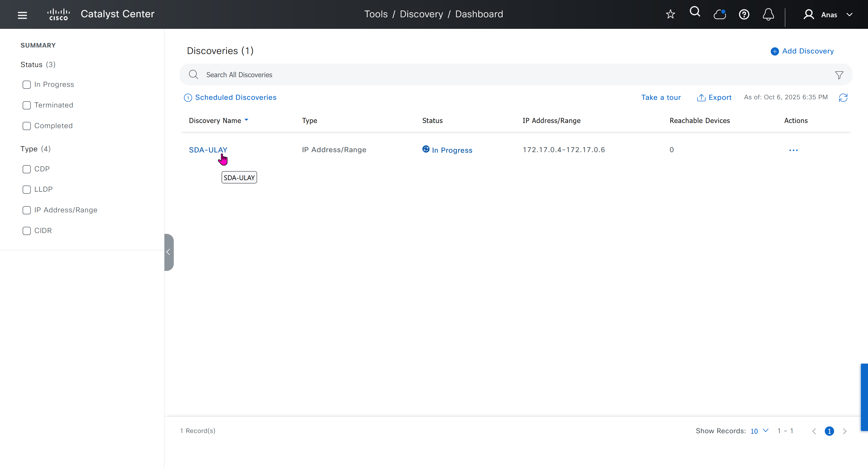Viewport: 868px width, 468px height.
Task: Check the In Progress status filter
Action: tap(27, 85)
